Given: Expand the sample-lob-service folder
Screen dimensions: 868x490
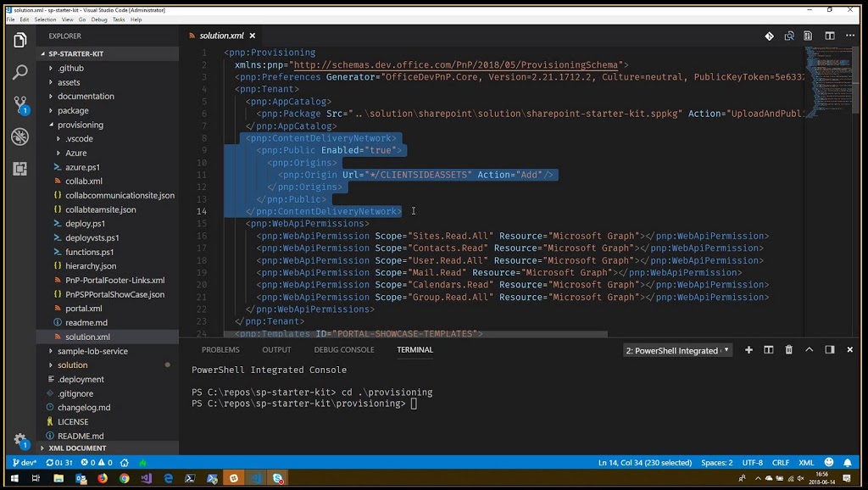Looking at the screenshot, I should (x=92, y=352).
